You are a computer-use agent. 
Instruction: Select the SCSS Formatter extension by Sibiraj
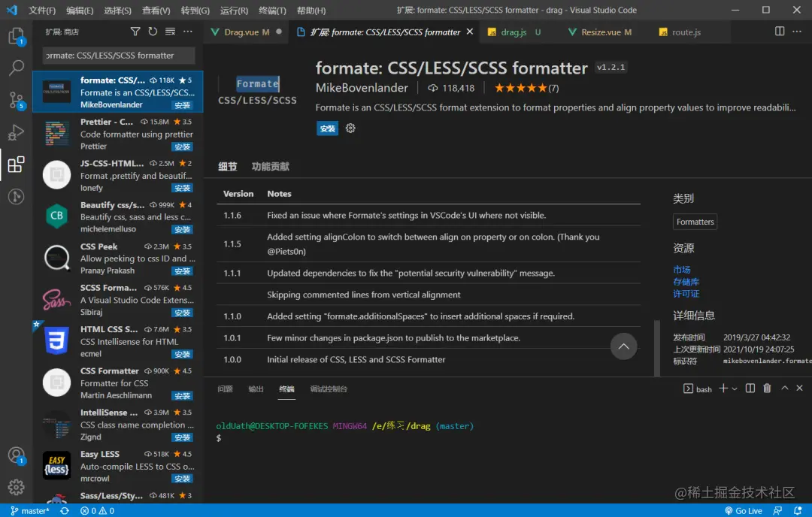pyautogui.click(x=118, y=300)
